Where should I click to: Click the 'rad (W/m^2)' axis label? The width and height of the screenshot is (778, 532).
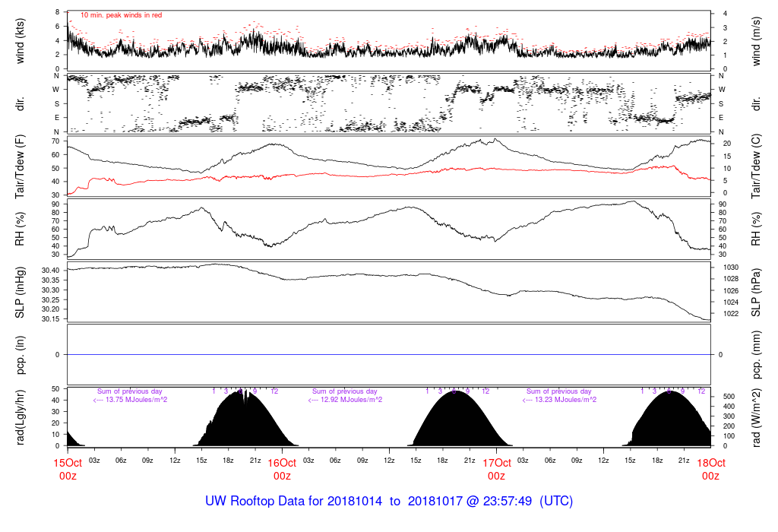tap(757, 416)
